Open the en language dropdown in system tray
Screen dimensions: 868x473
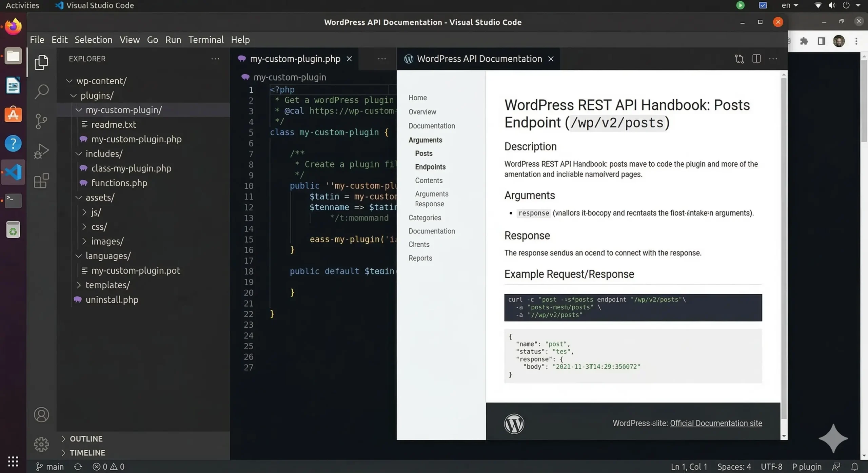click(x=789, y=5)
